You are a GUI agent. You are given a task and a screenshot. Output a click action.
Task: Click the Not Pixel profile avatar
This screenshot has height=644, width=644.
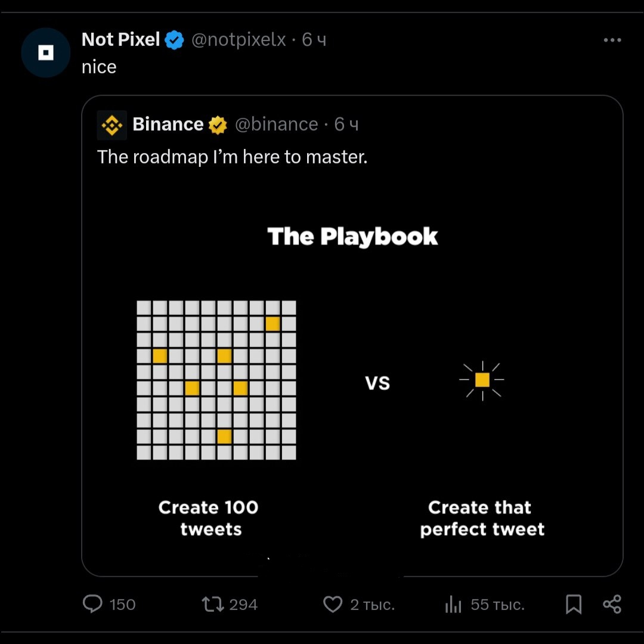coord(46,53)
